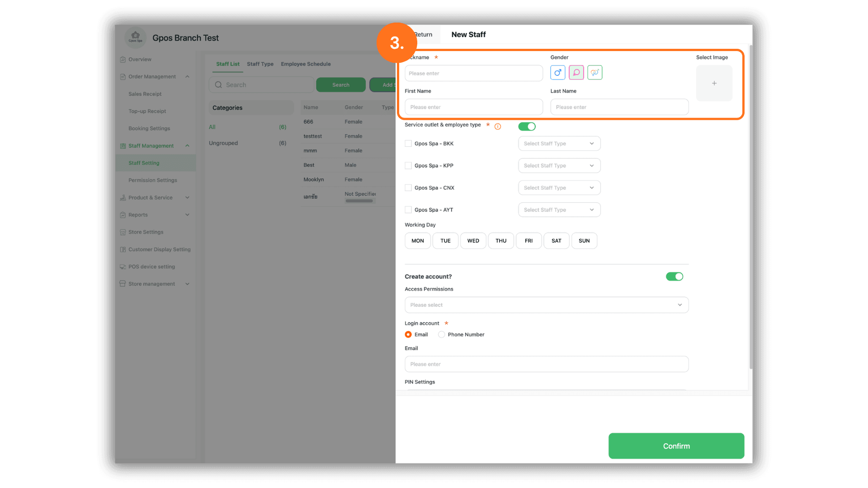Select MON as working day

[x=418, y=241]
